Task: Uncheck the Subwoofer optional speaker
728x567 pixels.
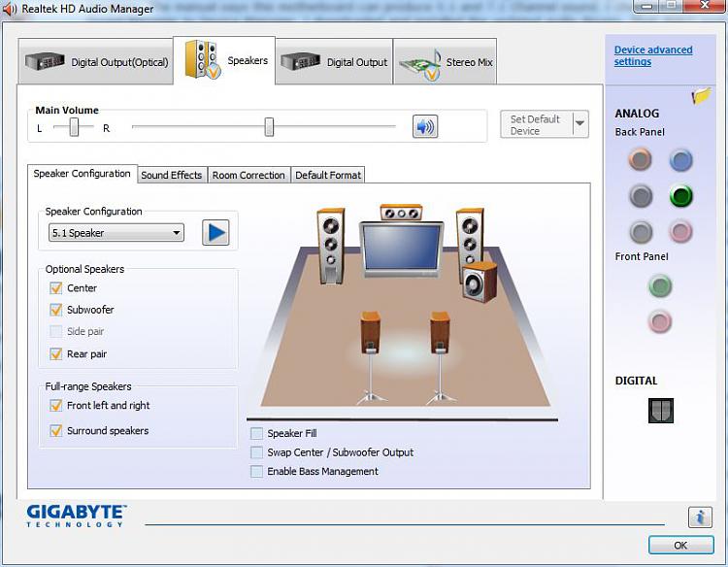Action: click(55, 310)
